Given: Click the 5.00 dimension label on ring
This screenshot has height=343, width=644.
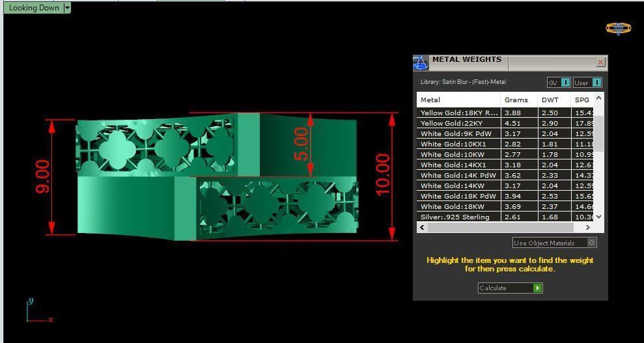Looking at the screenshot, I should (x=300, y=144).
